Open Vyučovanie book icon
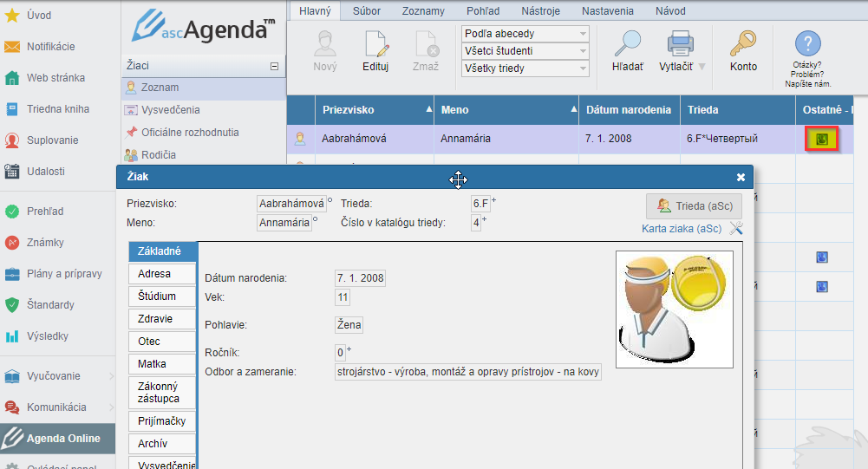 pos(12,376)
